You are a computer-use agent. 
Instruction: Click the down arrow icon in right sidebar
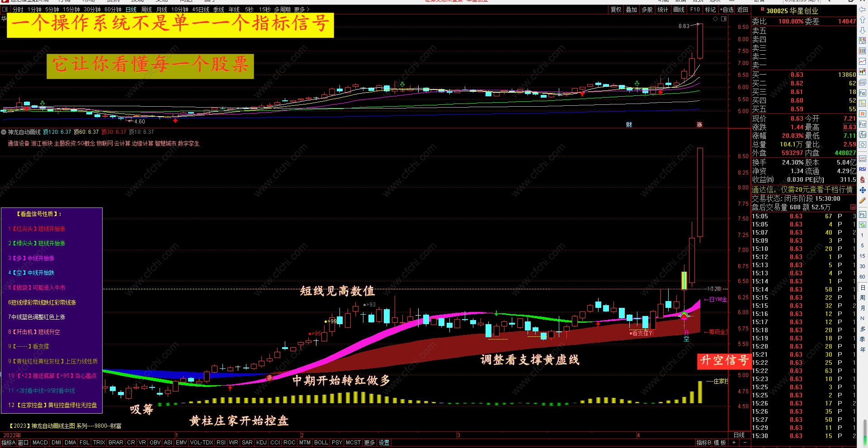[x=862, y=30]
